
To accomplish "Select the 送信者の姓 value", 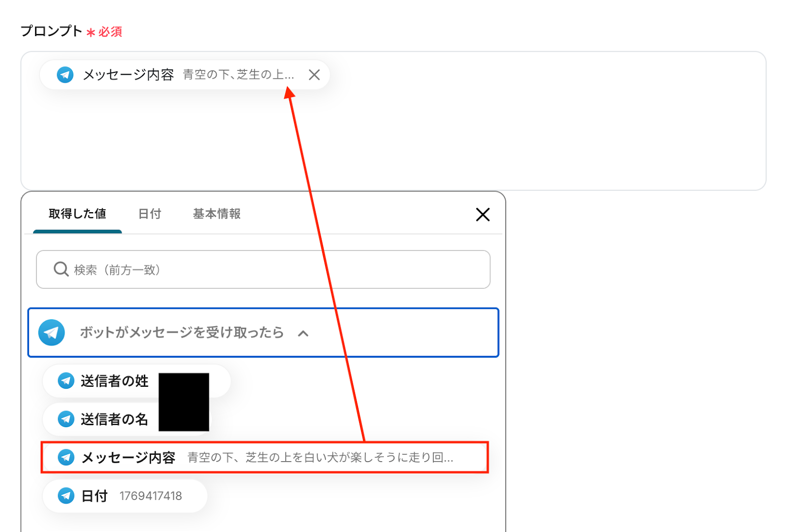I will pyautogui.click(x=136, y=381).
